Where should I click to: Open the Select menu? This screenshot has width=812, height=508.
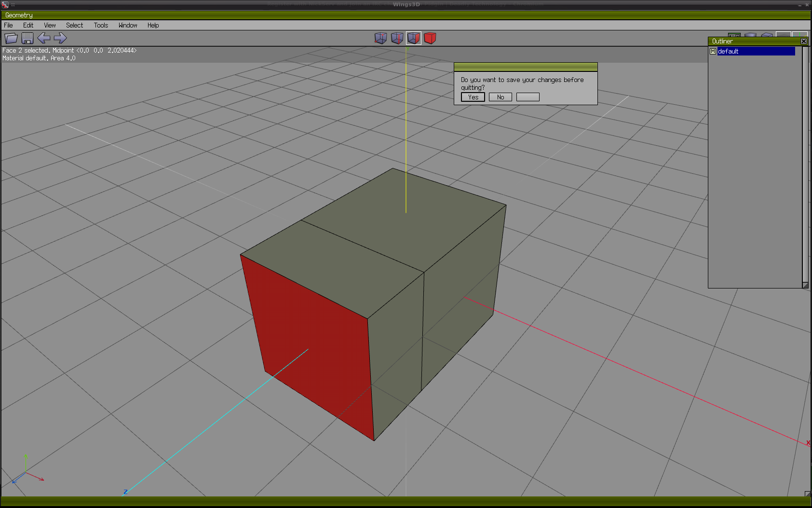point(74,25)
